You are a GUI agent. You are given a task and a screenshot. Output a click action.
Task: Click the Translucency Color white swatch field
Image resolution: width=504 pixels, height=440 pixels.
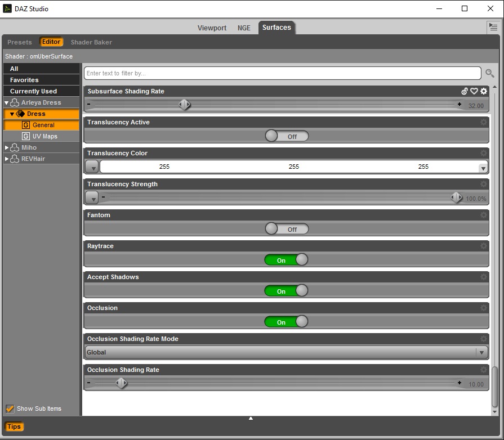click(293, 167)
